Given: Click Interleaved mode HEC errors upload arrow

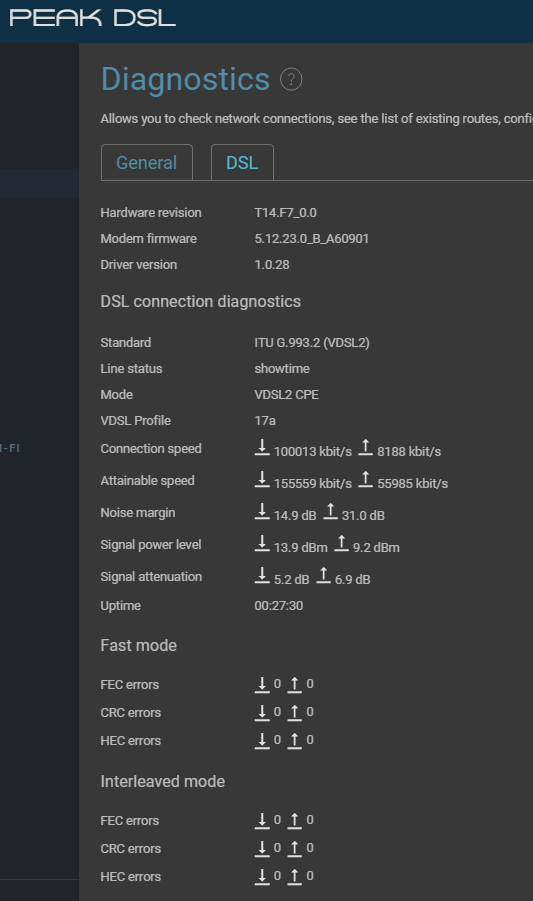Looking at the screenshot, I should coord(294,876).
